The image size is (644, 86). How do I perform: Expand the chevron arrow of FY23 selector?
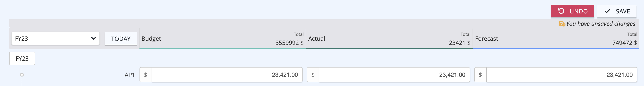pyautogui.click(x=94, y=38)
